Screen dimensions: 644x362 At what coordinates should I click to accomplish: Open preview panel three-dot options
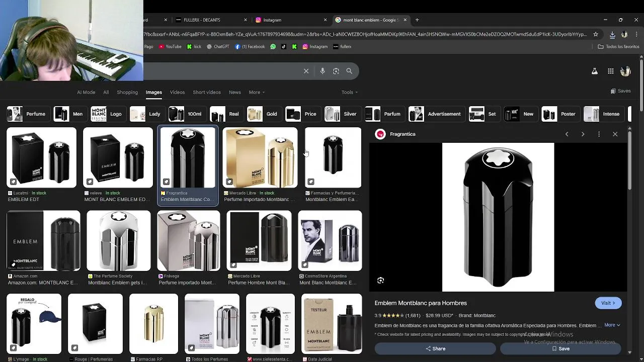599,134
